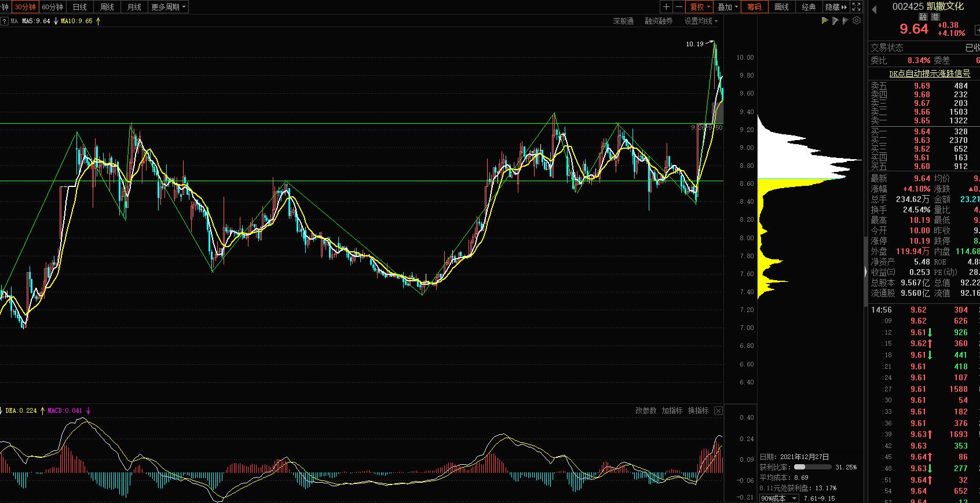Image resolution: width=980 pixels, height=503 pixels.
Task: Switch to the 60分钟 period tab
Action: coord(52,7)
